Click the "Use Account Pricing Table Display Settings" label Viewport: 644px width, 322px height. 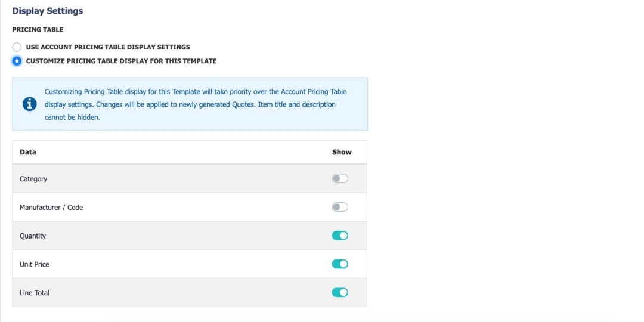108,47
